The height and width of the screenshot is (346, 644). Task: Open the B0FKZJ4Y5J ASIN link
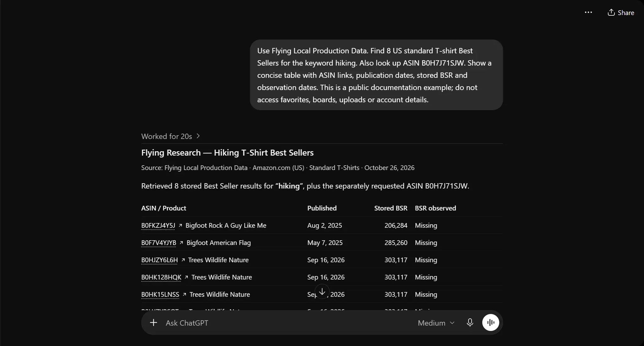pos(158,225)
